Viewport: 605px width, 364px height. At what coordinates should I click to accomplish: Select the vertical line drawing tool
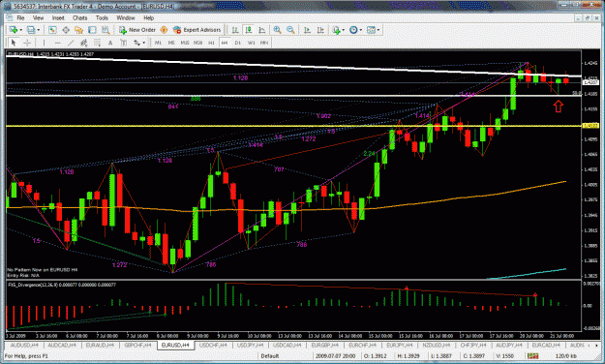[x=44, y=43]
